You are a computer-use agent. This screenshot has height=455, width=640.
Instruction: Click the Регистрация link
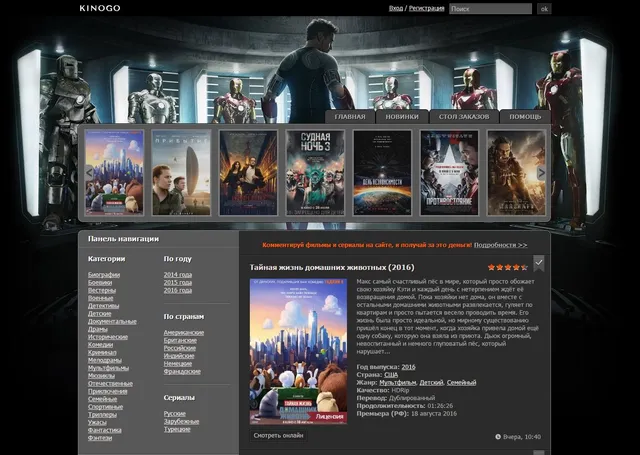426,8
